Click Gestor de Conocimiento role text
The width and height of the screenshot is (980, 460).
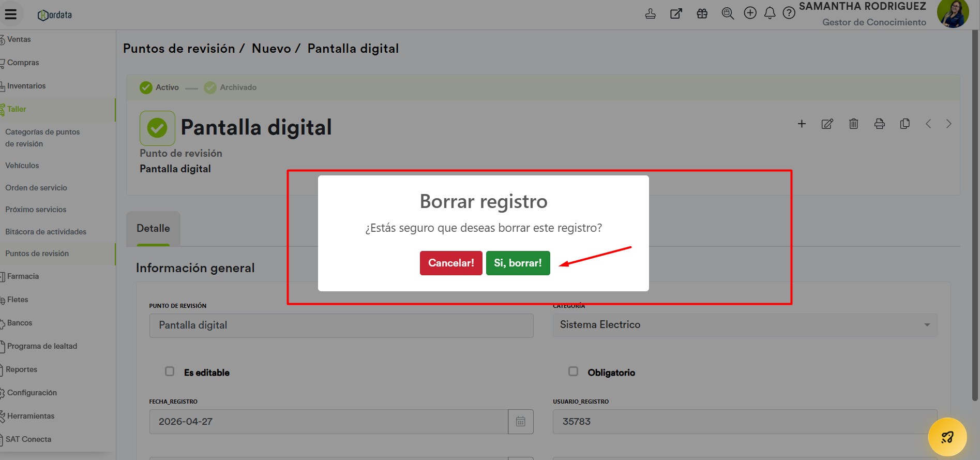[874, 22]
